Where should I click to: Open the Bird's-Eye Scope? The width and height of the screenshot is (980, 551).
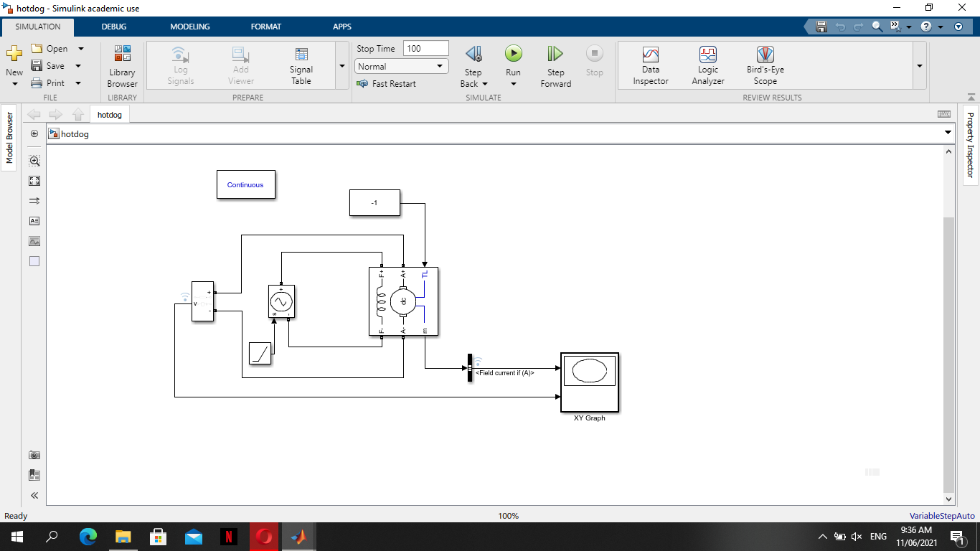[764, 65]
